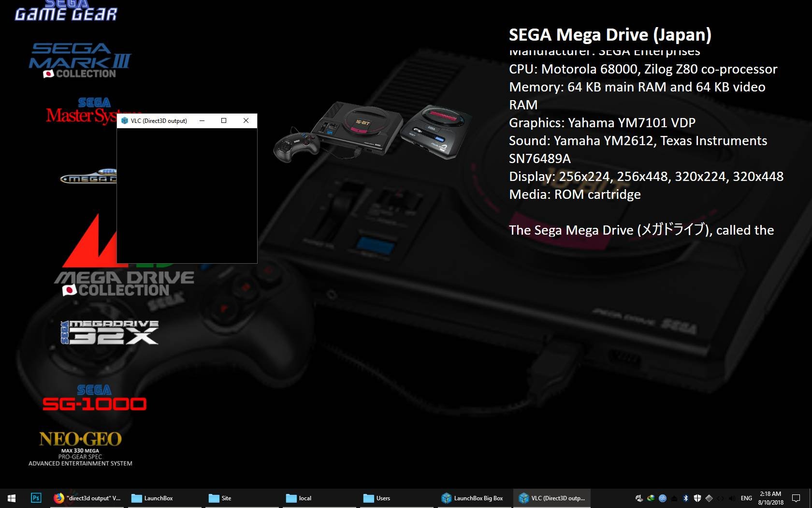Open the clock showing 2:18 AM
This screenshot has height=508, width=812.
pos(770,498)
